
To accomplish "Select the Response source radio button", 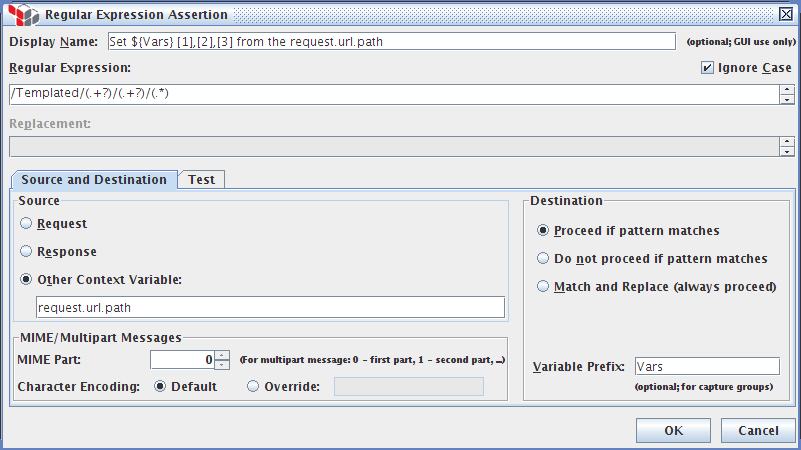I will point(26,252).
